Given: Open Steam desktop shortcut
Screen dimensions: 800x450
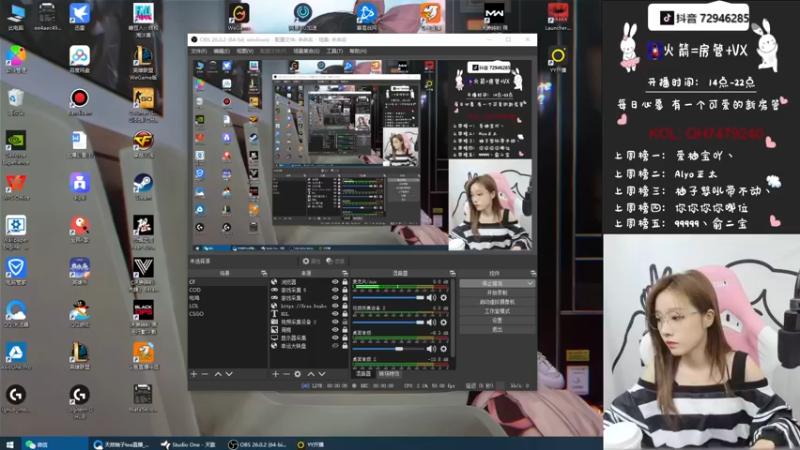Looking at the screenshot, I should coord(143,186).
